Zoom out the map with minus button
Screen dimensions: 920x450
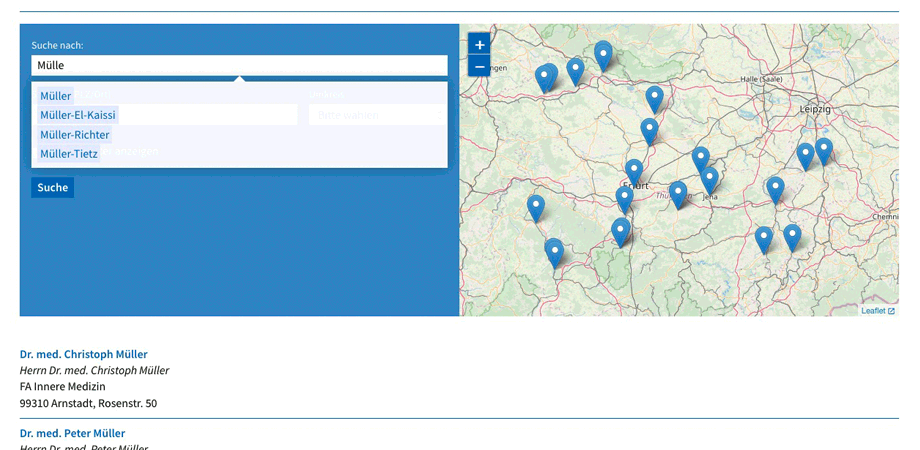[x=479, y=66]
